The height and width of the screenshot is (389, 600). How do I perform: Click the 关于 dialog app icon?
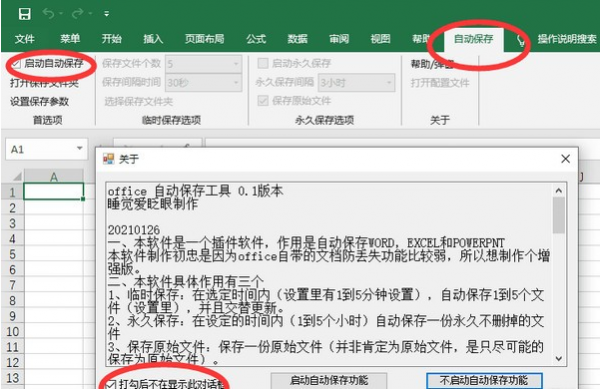(109, 159)
